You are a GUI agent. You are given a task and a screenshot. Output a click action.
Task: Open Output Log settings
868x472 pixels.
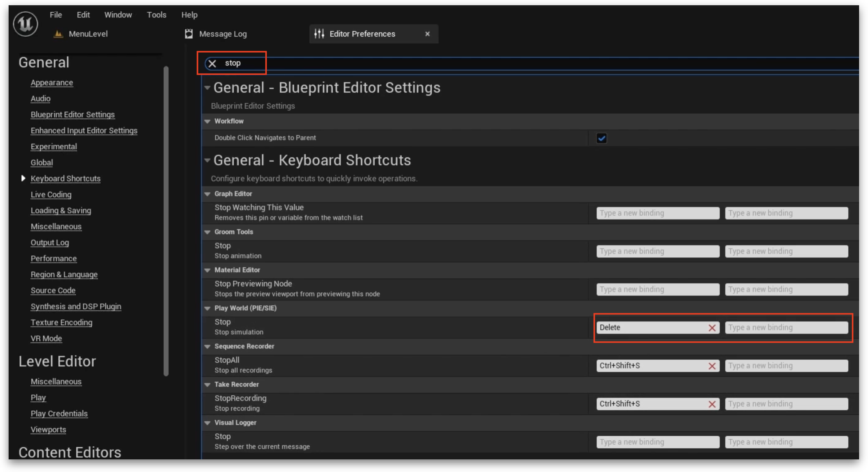(x=50, y=243)
